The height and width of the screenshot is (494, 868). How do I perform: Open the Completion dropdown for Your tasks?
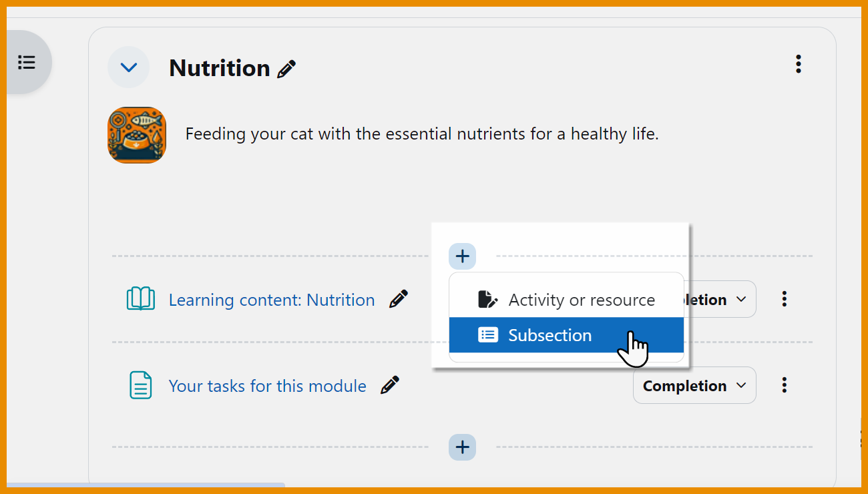click(x=694, y=385)
